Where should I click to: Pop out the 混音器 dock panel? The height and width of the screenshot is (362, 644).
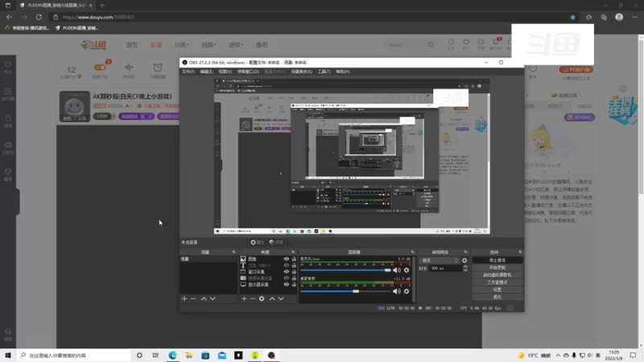pos(412,252)
